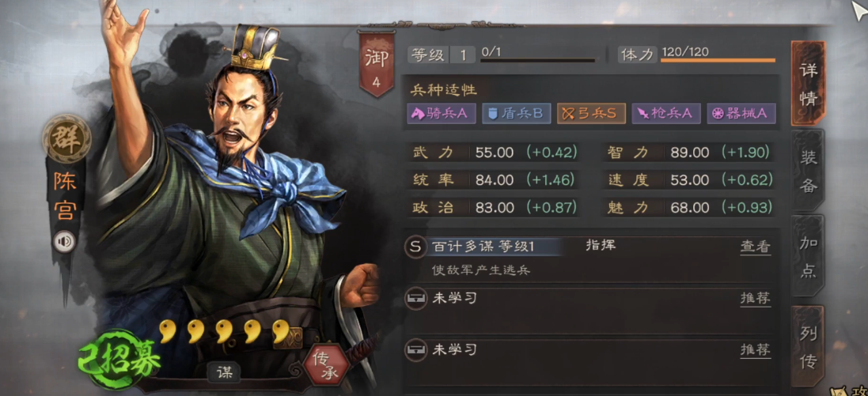Tap the 体力 stamina bar
This screenshot has height=396, width=868.
click(718, 60)
